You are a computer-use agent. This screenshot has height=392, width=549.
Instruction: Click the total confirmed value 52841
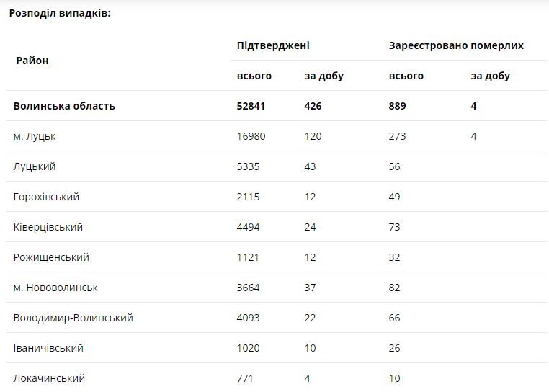(x=251, y=106)
